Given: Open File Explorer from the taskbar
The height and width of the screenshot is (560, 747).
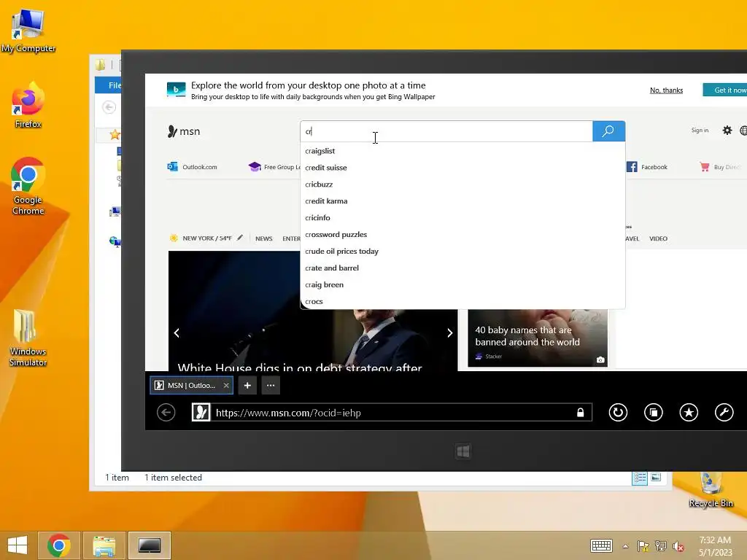Looking at the screenshot, I should pos(104,545).
